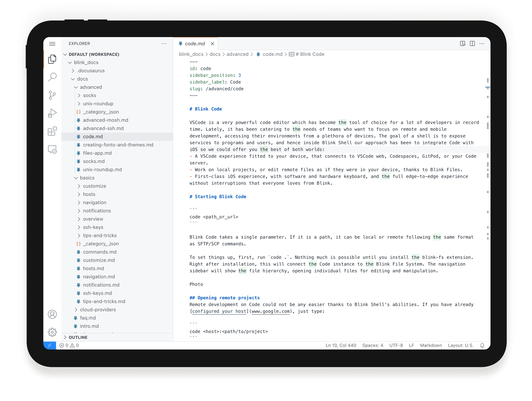Change file encoding UTF-8

pos(396,345)
